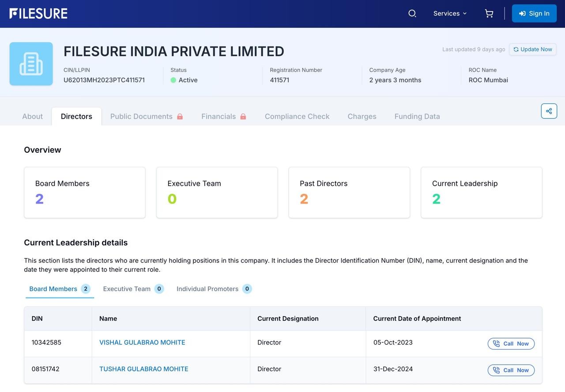The image size is (565, 392).
Task: Click the lock icon beside Financials
Action: pos(243,117)
